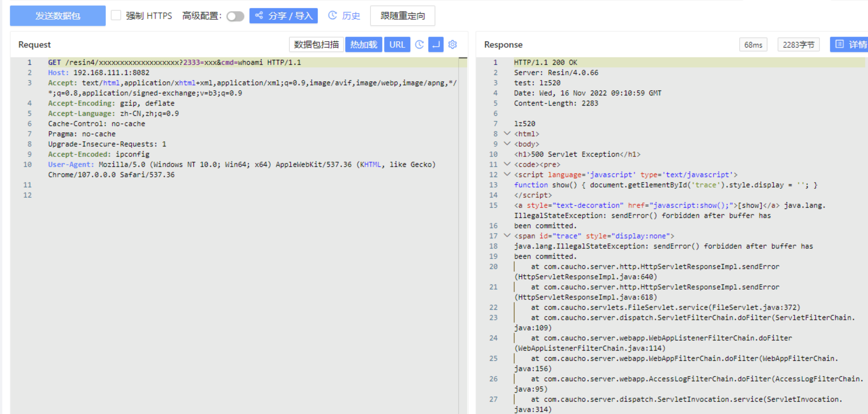Screen dimensions: 868x414
Task: Click the 500 Servlet Exception heading line
Action: 577,154
